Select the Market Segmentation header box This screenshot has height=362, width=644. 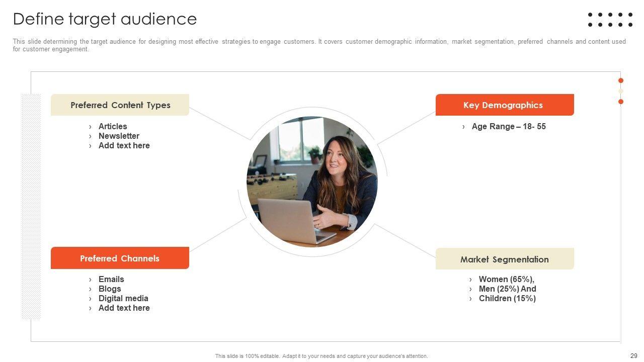(x=504, y=259)
